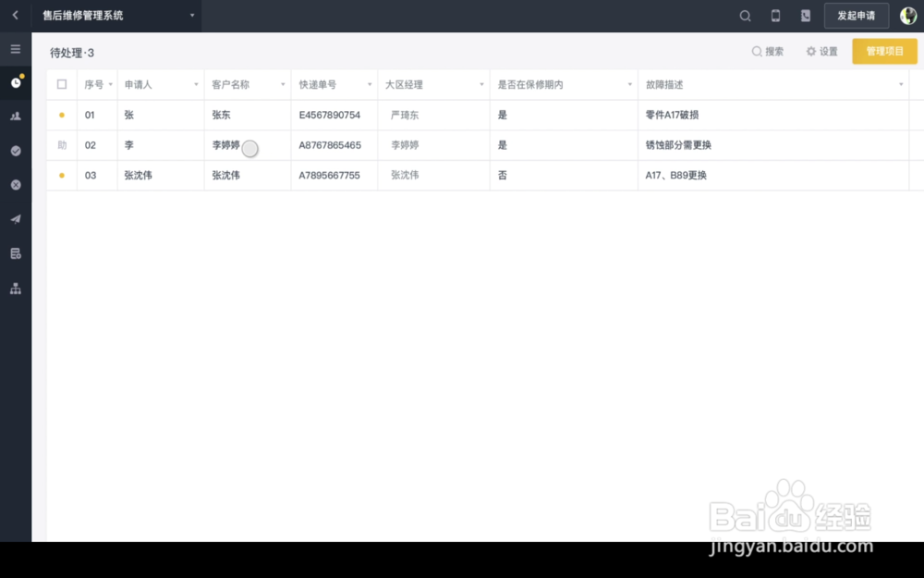Screen dimensions: 924x578
Task: Open the people icon in sidebar
Action: pyautogui.click(x=16, y=117)
